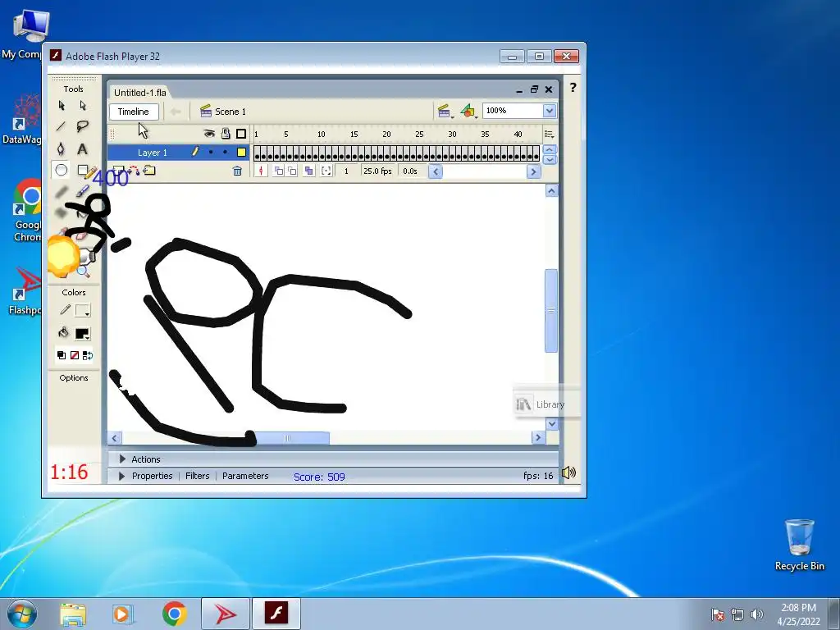Select the Line tool
Viewport: 840px width, 630px height.
point(61,127)
